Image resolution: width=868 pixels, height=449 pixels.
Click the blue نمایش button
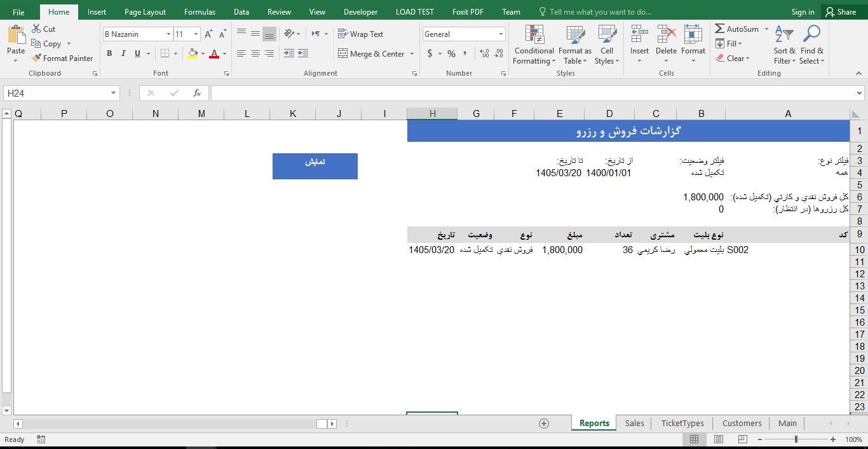pos(315,166)
